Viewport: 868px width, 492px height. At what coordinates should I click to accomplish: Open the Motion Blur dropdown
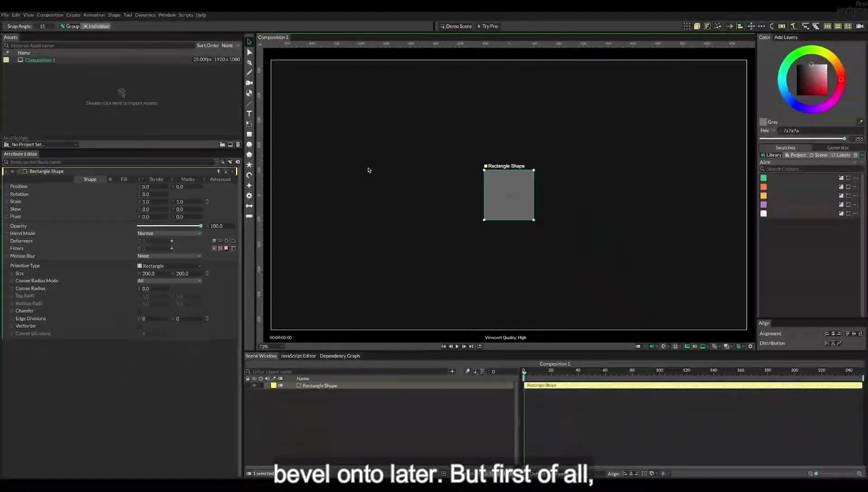pos(169,256)
